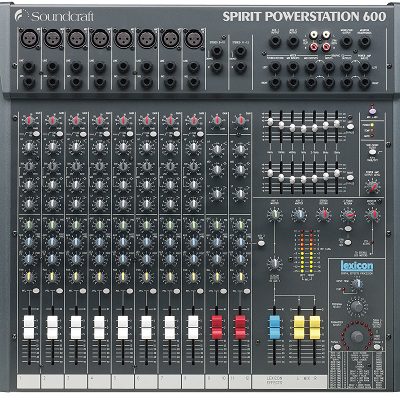Select channel 1 XLR microphone input socket
The image size is (400, 400).
[29, 38]
